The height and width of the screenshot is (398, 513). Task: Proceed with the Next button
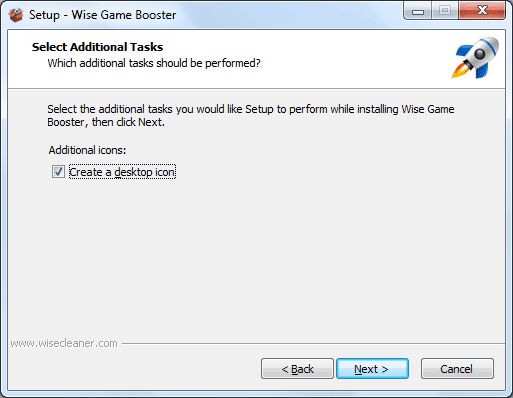coord(372,369)
